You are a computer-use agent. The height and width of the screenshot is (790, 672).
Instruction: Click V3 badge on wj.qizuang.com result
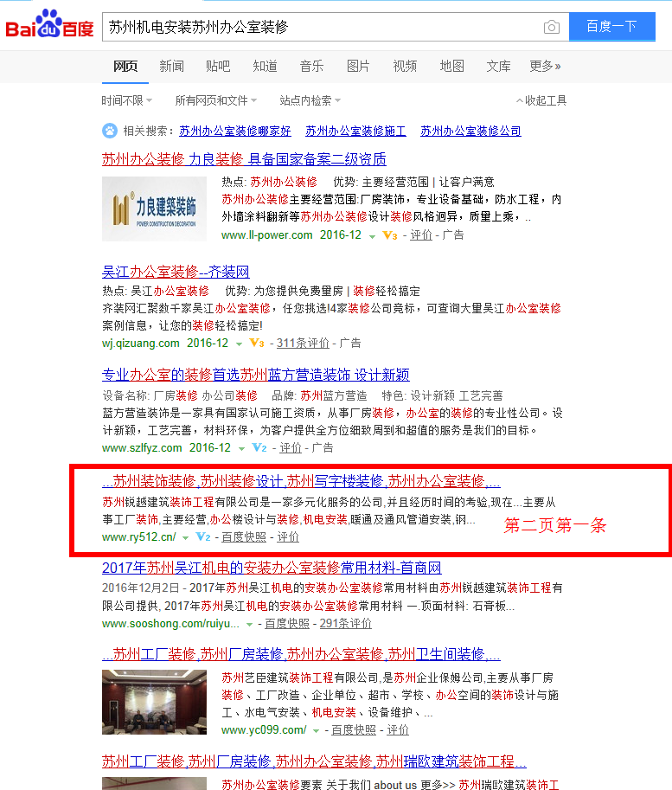(257, 344)
